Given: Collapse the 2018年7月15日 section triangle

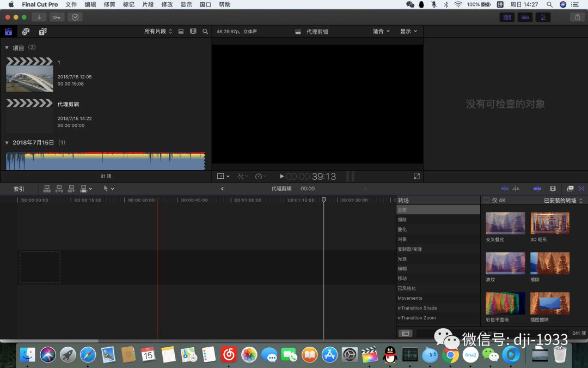Looking at the screenshot, I should coord(7,143).
